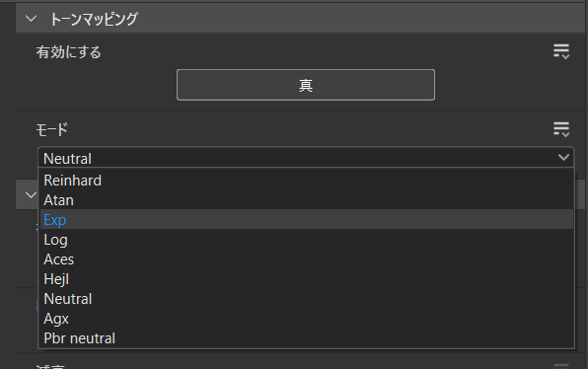Toggle the 真 enable button
Viewport: 588px width, 369px height.
coord(306,85)
